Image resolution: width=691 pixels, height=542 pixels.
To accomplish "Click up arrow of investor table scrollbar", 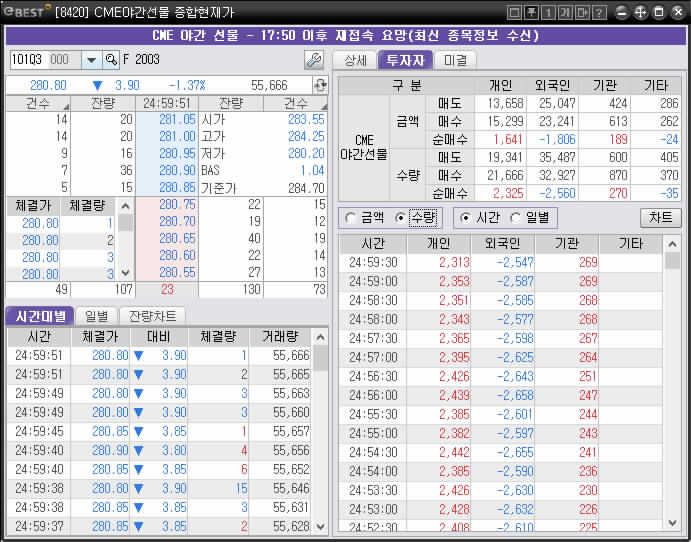I will point(672,244).
